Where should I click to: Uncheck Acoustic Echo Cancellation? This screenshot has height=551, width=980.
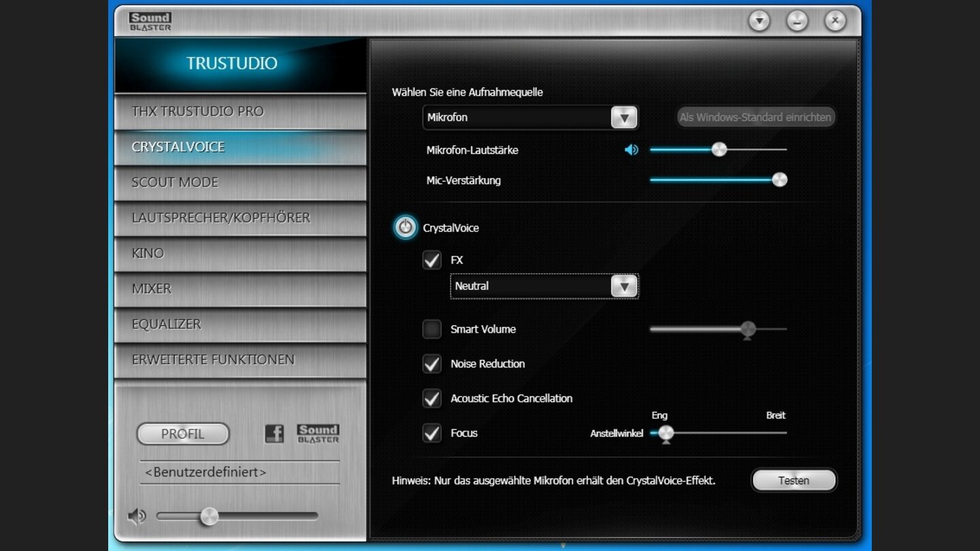(432, 399)
